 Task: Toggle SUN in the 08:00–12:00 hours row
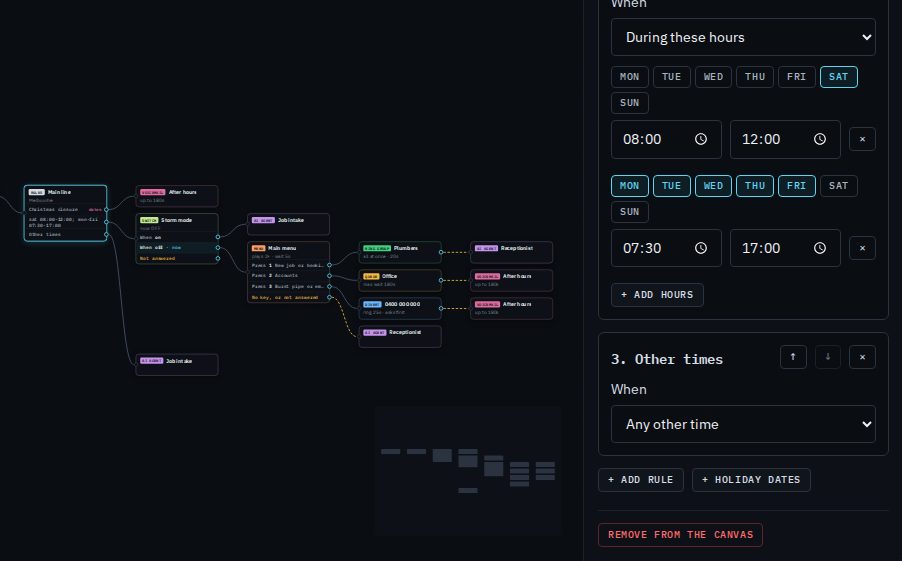[629, 103]
